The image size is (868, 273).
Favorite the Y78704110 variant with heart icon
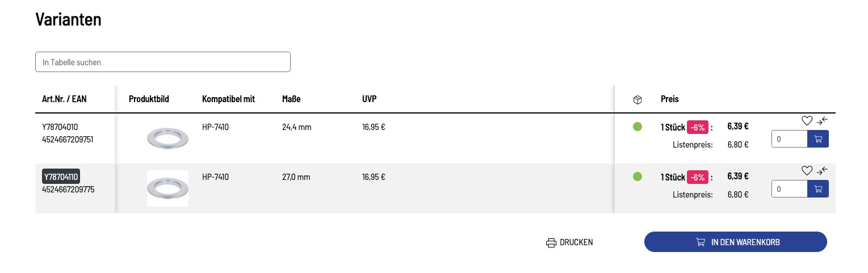click(x=807, y=170)
